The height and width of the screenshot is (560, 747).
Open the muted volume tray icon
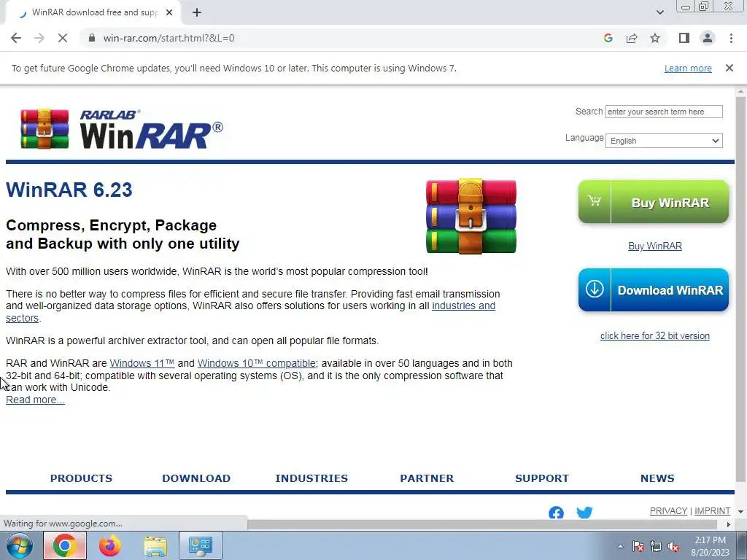click(673, 547)
